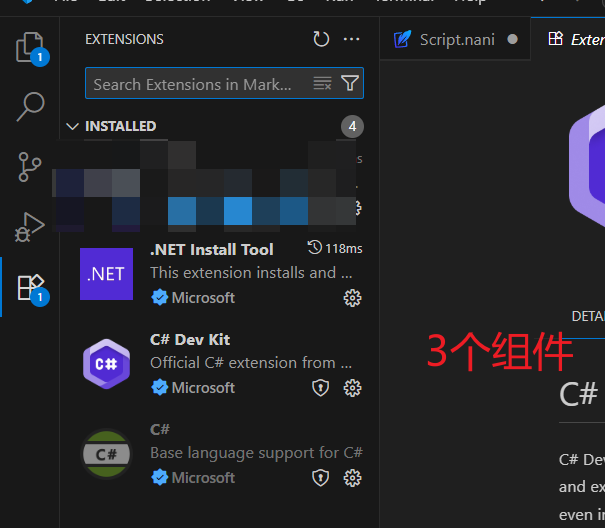Click Microsoft publisher under C# extension
This screenshot has height=528, width=605.
203,478
